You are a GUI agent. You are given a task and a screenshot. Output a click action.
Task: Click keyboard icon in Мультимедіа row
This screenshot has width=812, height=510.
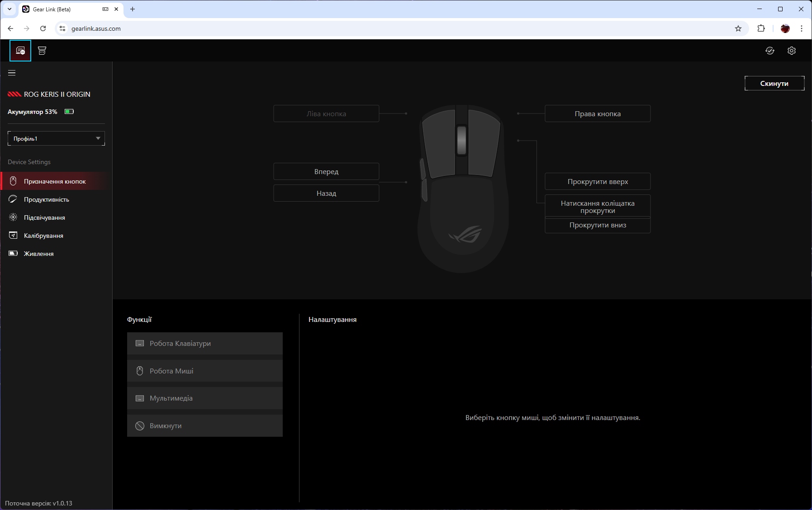[140, 398]
